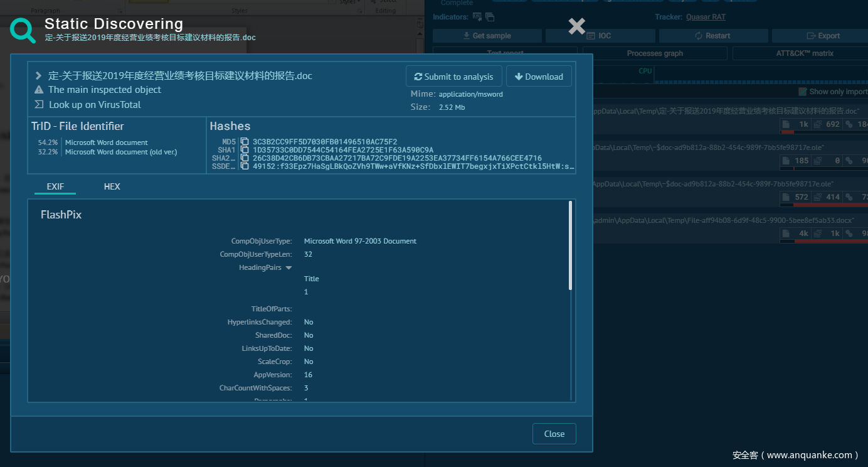Look up the file on VirusTotal

95,105
